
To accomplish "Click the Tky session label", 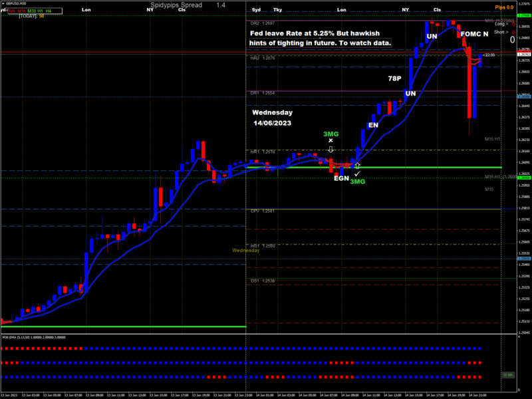I will [277, 10].
